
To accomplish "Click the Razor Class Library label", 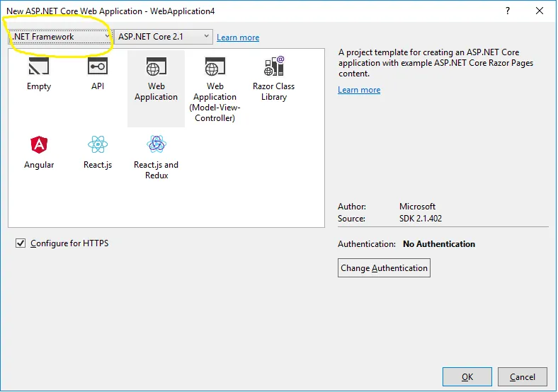I will click(x=273, y=91).
